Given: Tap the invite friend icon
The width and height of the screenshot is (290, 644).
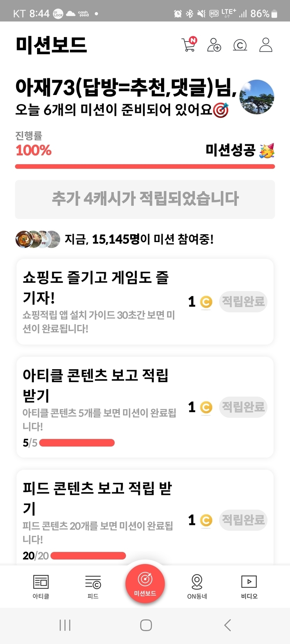Looking at the screenshot, I should point(214,45).
